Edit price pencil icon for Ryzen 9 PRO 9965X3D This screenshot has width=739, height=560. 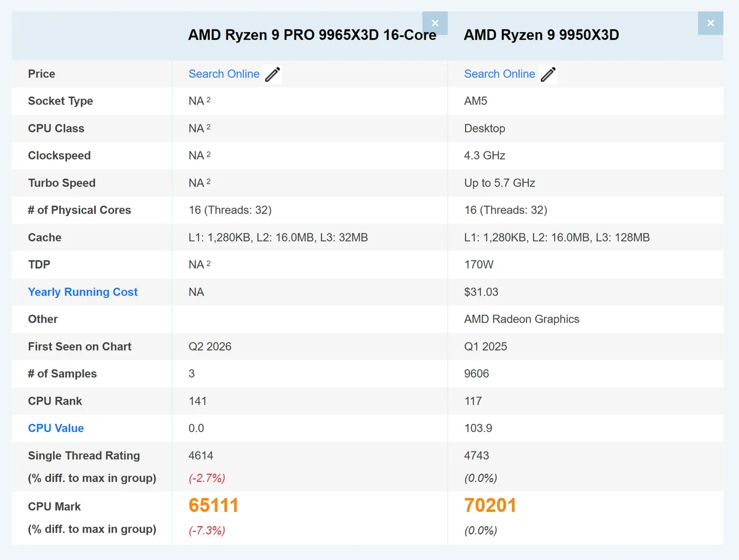pos(272,75)
